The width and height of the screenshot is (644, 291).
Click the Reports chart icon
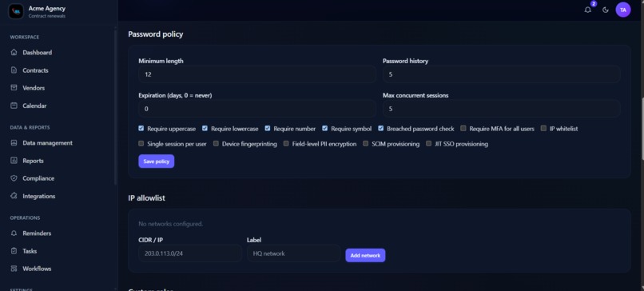click(14, 161)
